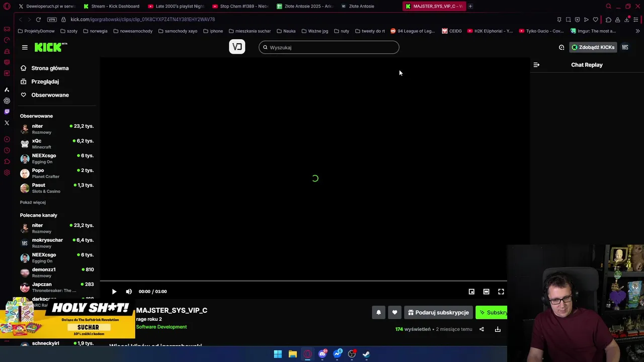Click the KICK logo
Screen dimensions: 644x362
[x=51, y=47]
